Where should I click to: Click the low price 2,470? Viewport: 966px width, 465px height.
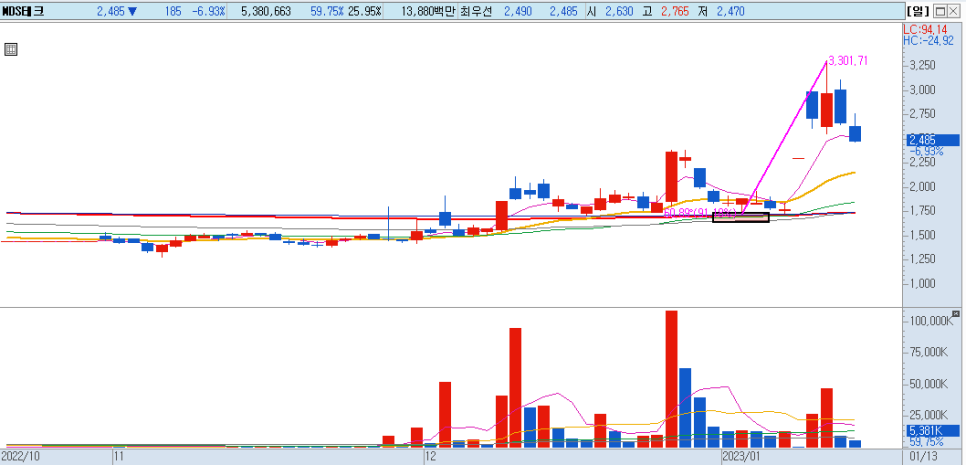731,11
